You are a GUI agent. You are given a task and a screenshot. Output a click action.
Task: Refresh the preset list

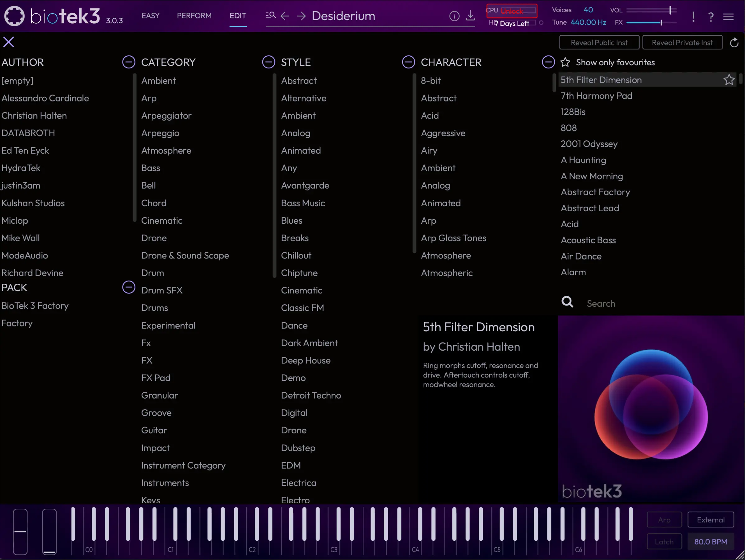point(734,43)
